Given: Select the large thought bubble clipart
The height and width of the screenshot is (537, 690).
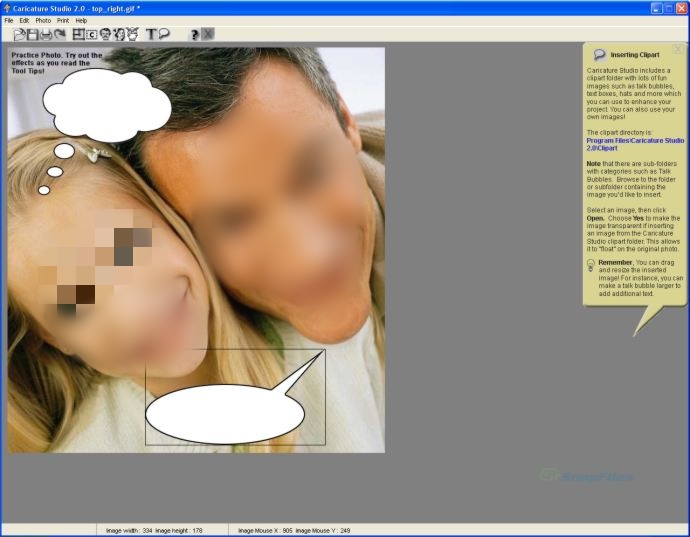Looking at the screenshot, I should point(107,104).
